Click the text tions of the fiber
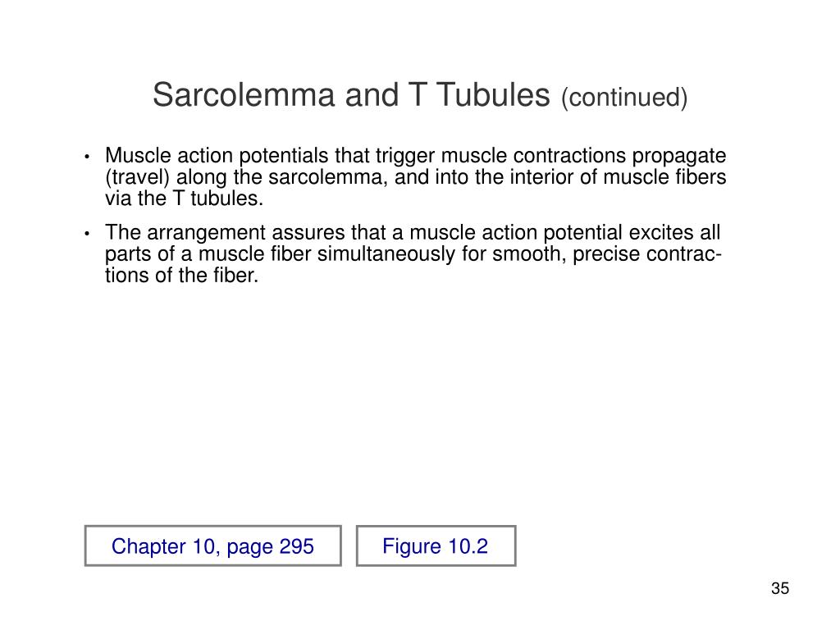Screen dimensions: 840x630 click(x=181, y=276)
